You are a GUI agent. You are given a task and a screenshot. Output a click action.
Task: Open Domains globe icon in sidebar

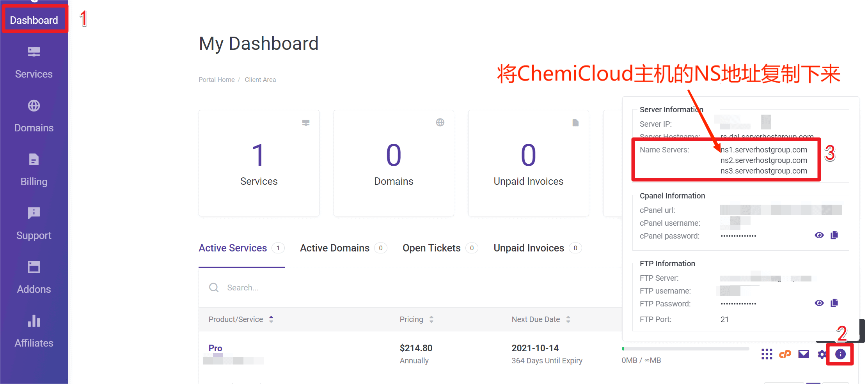pos(34,106)
